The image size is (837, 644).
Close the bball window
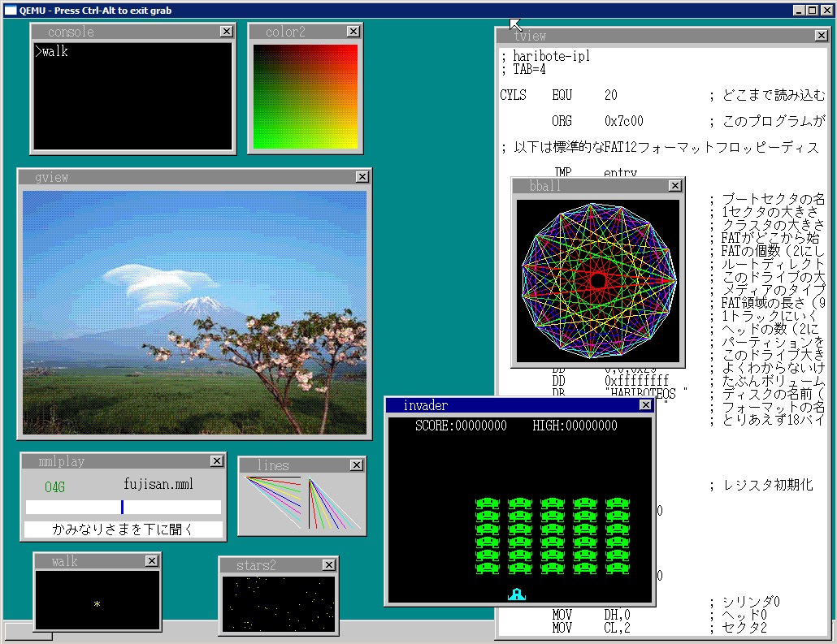pyautogui.click(x=674, y=186)
